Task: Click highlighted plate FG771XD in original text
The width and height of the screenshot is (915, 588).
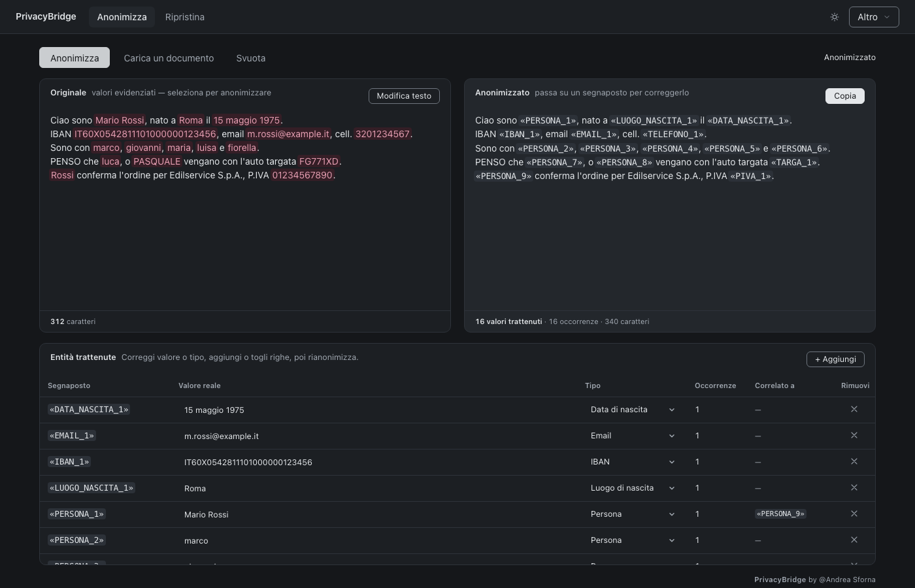Action: [x=319, y=161]
